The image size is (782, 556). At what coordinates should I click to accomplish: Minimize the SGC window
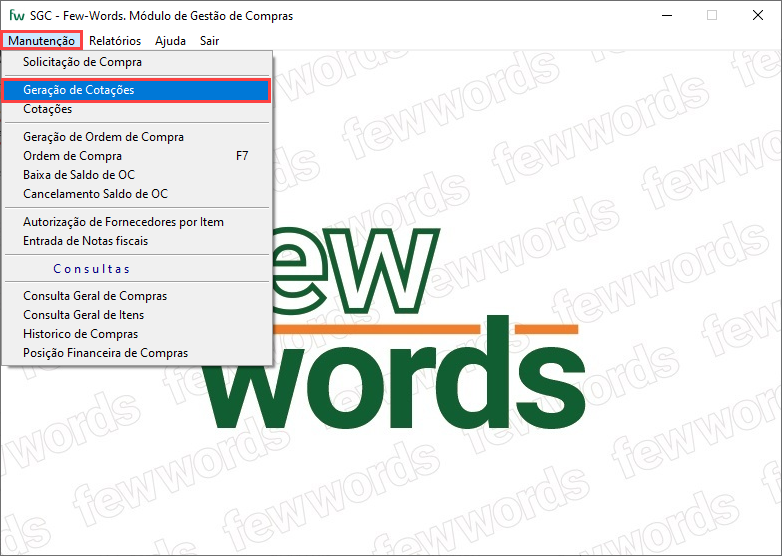667,15
